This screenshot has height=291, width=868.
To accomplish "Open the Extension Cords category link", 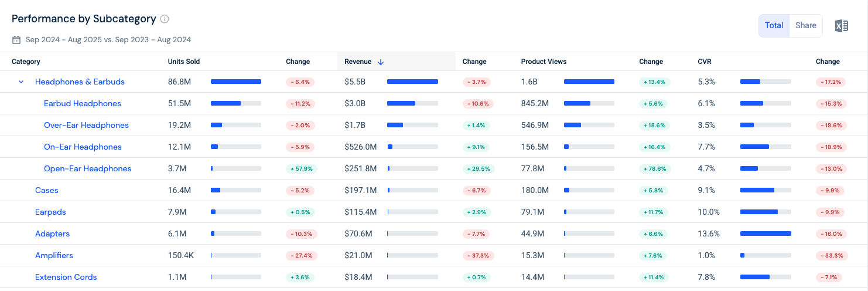I will pyautogui.click(x=66, y=278).
